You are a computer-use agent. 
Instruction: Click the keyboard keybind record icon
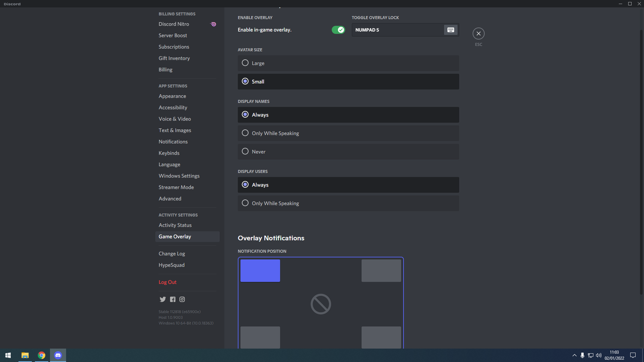[x=451, y=30]
